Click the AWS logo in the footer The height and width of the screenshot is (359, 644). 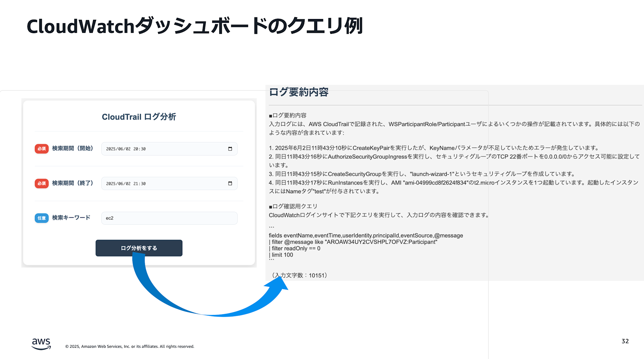[x=41, y=344]
